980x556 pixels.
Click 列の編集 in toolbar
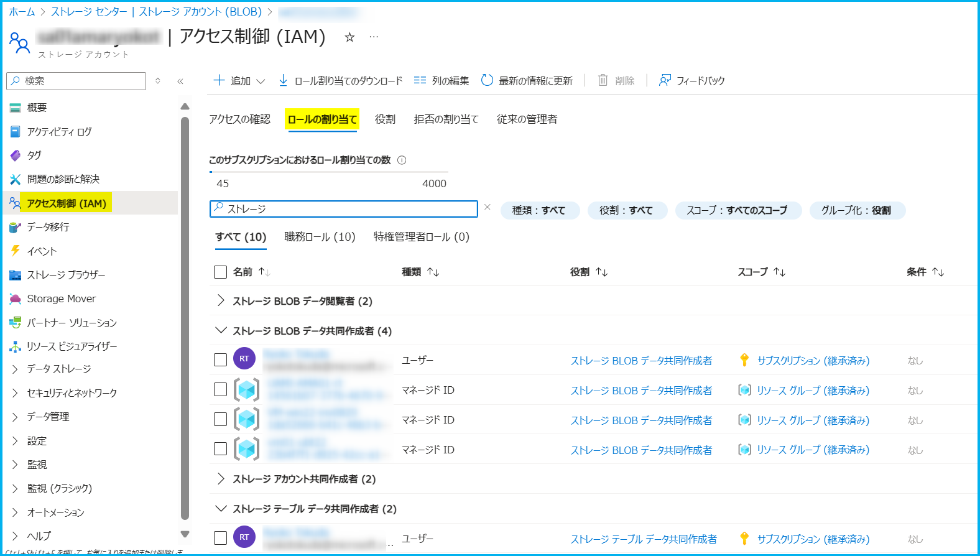click(x=441, y=81)
